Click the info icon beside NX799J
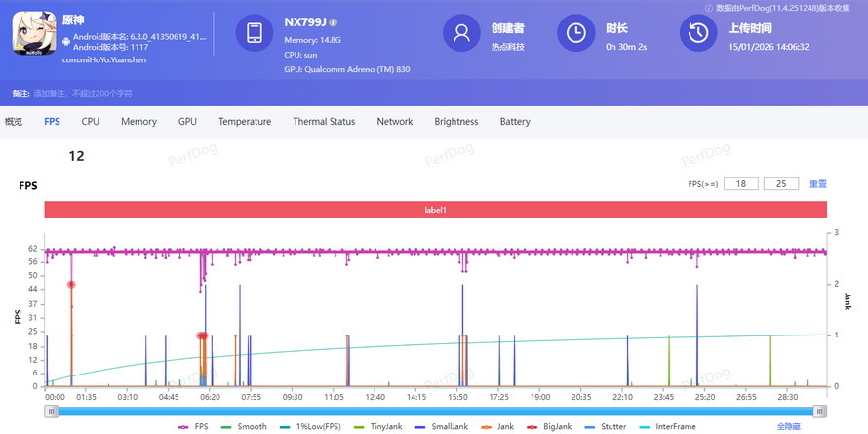The width and height of the screenshot is (868, 434). (x=334, y=22)
